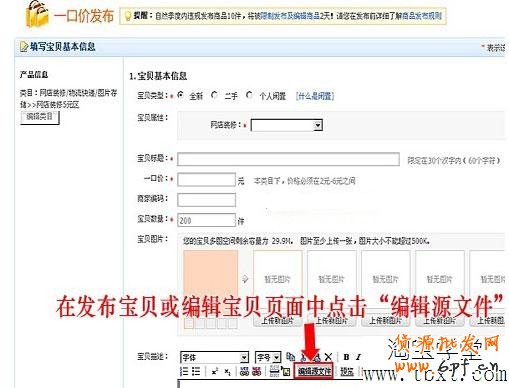The width and height of the screenshot is (509, 388).
Task: Click the delete X icon in editor toolbar
Action: coord(328,357)
